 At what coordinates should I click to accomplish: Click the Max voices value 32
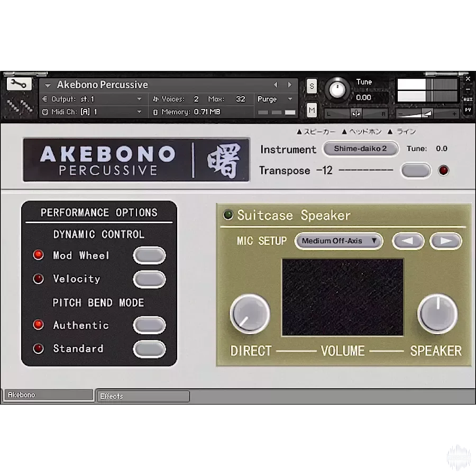[x=241, y=99]
